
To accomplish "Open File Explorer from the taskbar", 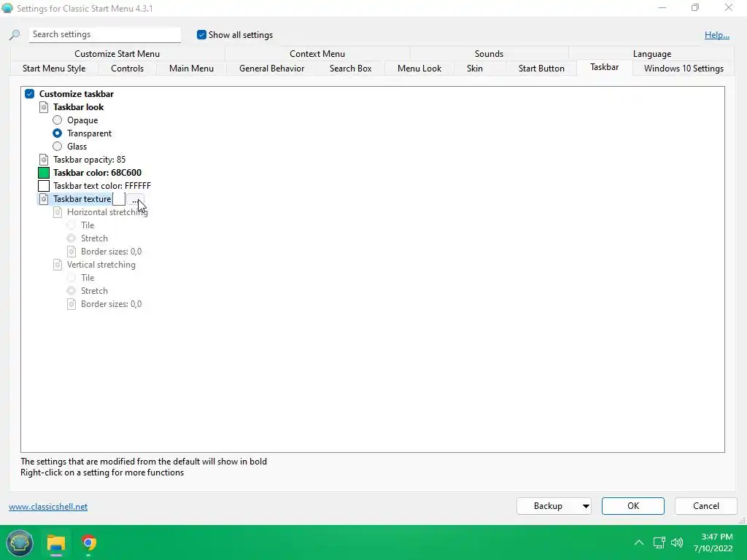I will pyautogui.click(x=55, y=543).
